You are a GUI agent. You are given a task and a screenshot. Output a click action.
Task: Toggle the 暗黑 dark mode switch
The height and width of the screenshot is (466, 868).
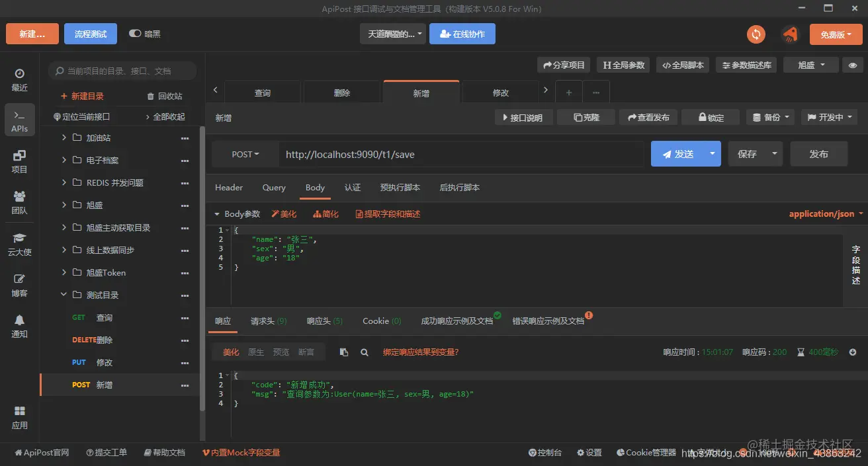coord(136,34)
